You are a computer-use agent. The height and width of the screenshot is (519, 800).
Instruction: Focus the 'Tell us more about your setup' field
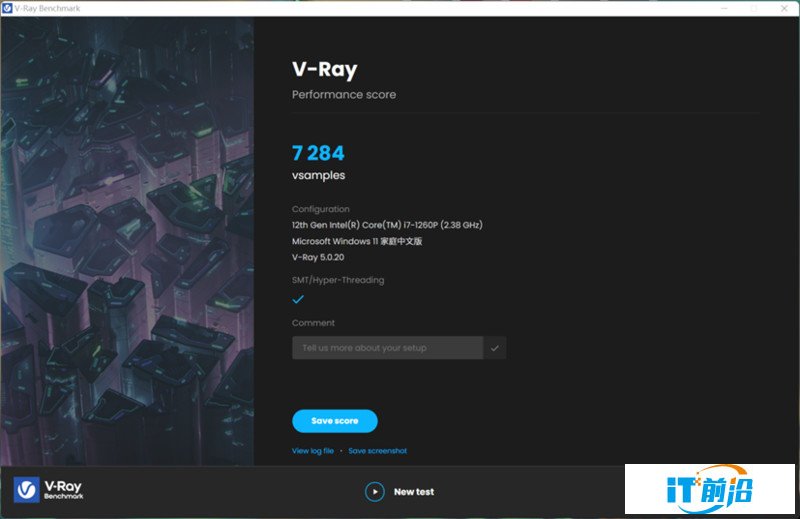coord(387,348)
